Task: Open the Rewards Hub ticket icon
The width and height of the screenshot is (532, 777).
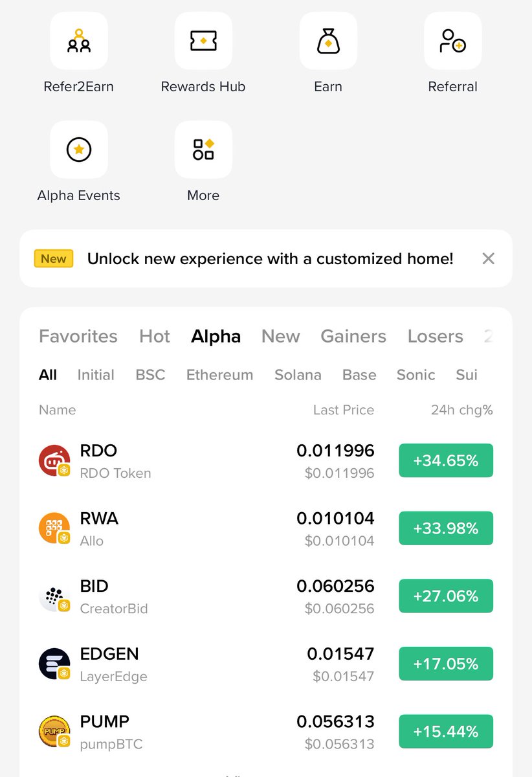Action: (203, 41)
